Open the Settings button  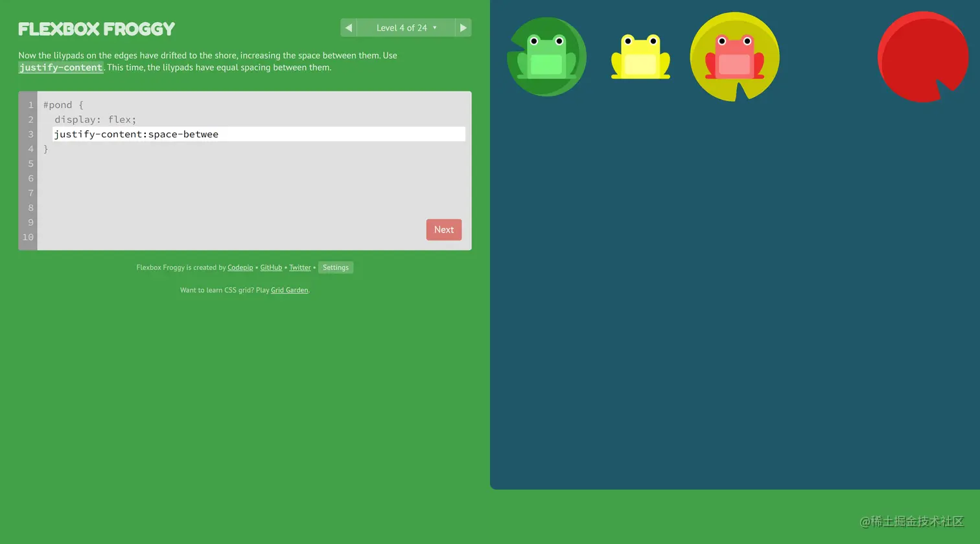[336, 267]
